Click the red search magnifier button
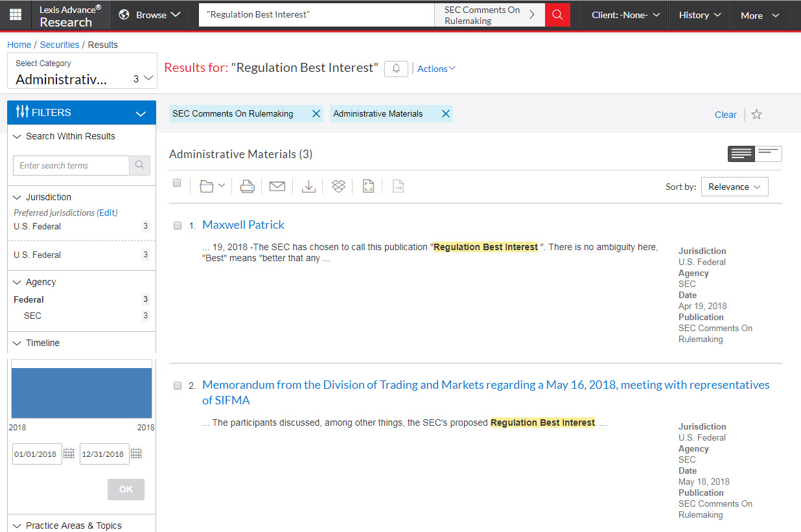The image size is (801, 532). click(x=557, y=15)
